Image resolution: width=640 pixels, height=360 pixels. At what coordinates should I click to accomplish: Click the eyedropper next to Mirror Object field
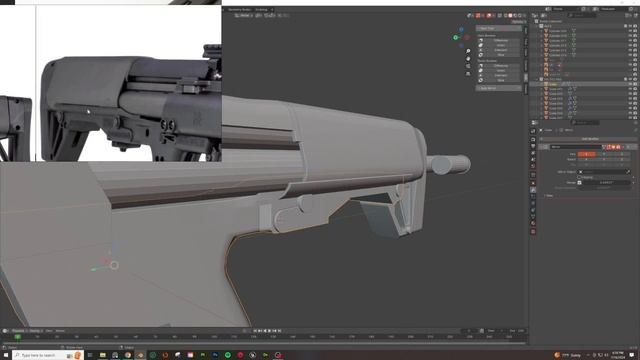tap(628, 172)
